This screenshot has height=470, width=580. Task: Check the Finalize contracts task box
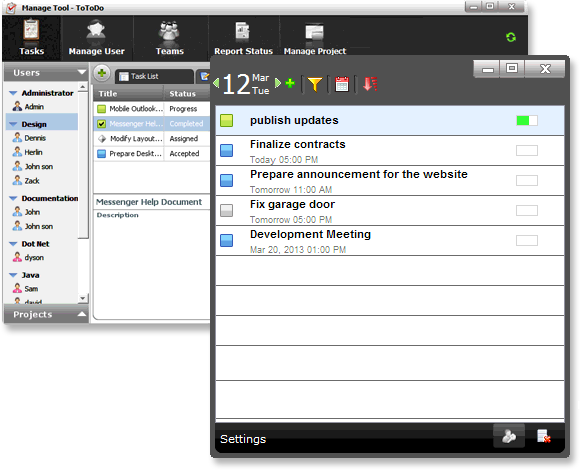click(226, 151)
